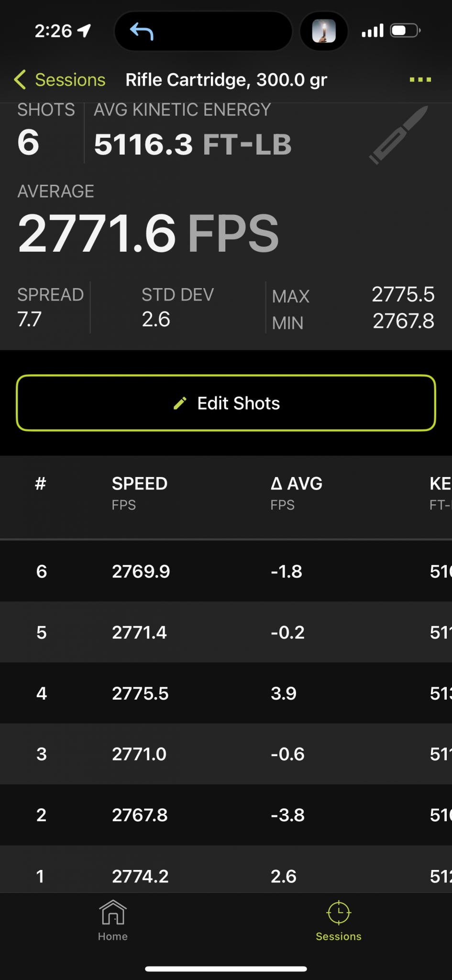Tap the cellular signal bars icon
The image size is (452, 980).
click(373, 31)
